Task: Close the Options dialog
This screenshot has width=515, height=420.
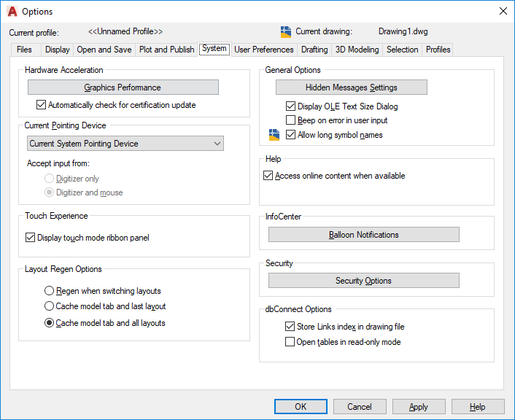Action: pos(503,12)
